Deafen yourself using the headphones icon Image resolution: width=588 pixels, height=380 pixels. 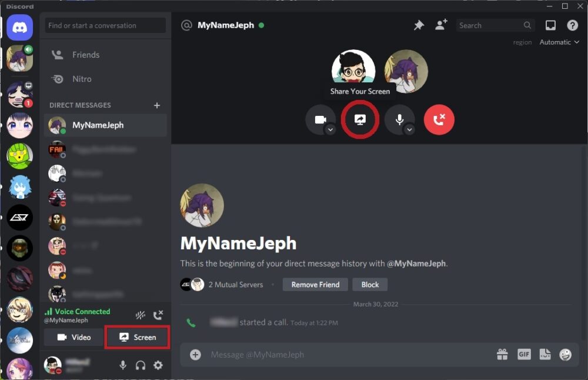coord(139,365)
